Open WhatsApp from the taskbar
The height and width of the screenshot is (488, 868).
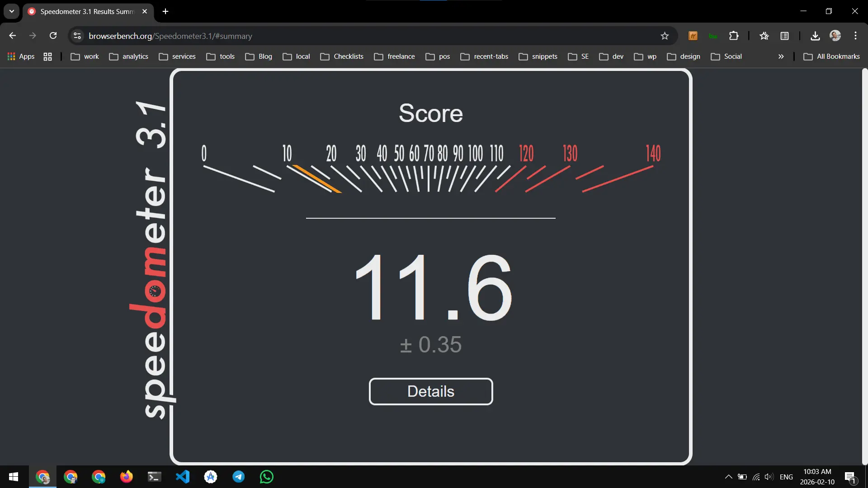(267, 477)
